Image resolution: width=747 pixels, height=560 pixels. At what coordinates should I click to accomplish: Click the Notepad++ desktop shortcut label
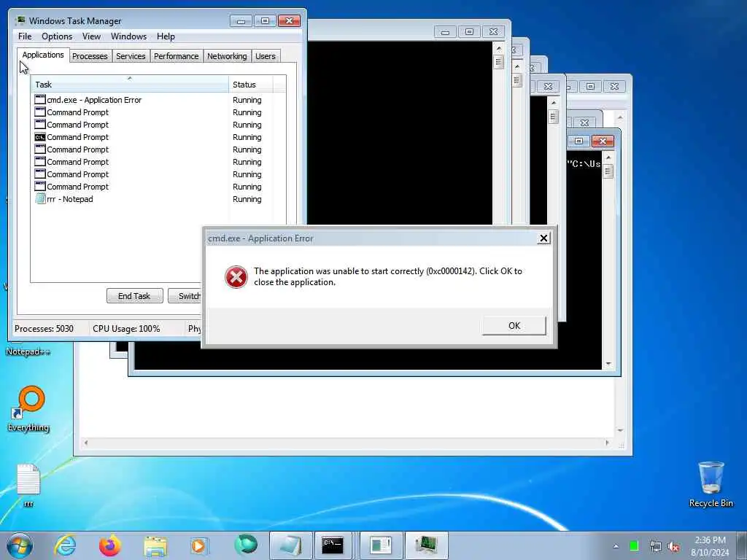(28, 352)
